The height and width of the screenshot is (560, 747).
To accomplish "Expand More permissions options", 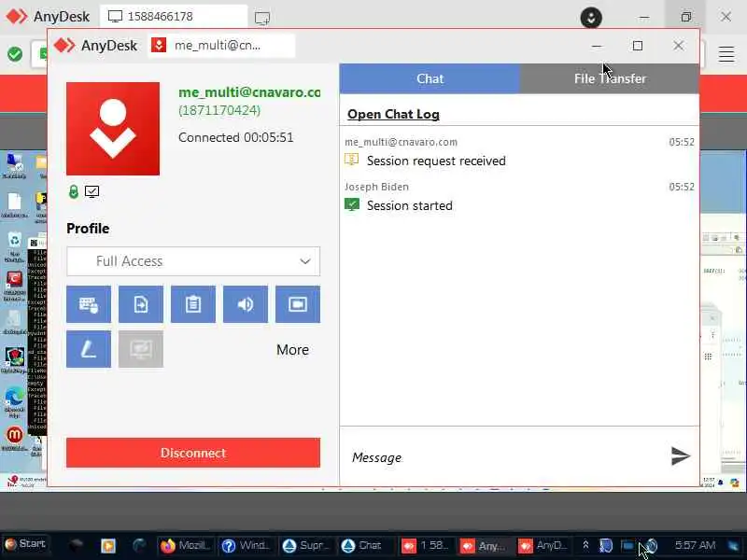I will click(292, 350).
